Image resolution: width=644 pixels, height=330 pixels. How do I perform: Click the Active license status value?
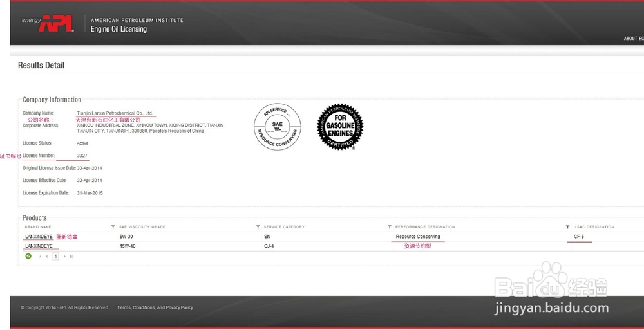point(82,143)
